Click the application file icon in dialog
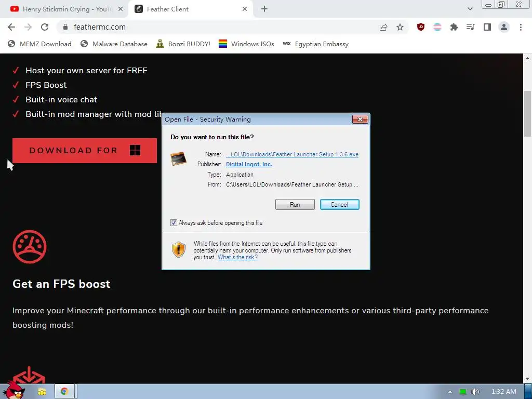Viewport: 532px width, 399px height. tap(179, 159)
